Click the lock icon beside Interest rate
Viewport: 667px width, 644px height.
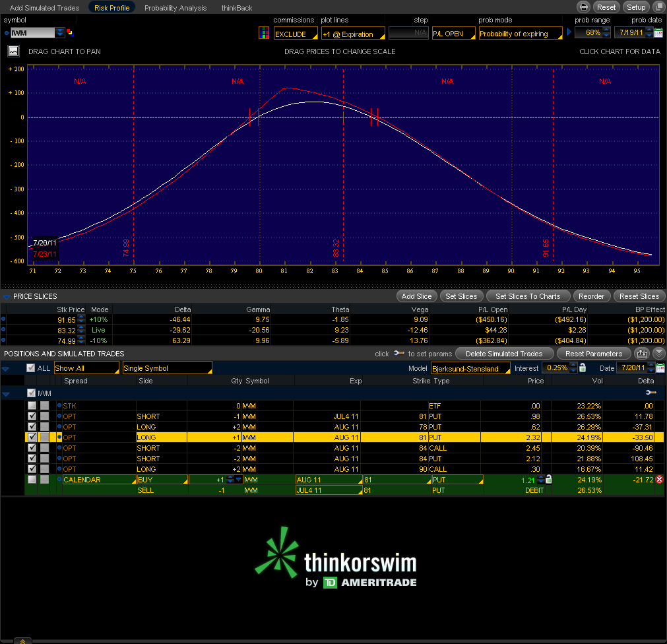pos(583,368)
